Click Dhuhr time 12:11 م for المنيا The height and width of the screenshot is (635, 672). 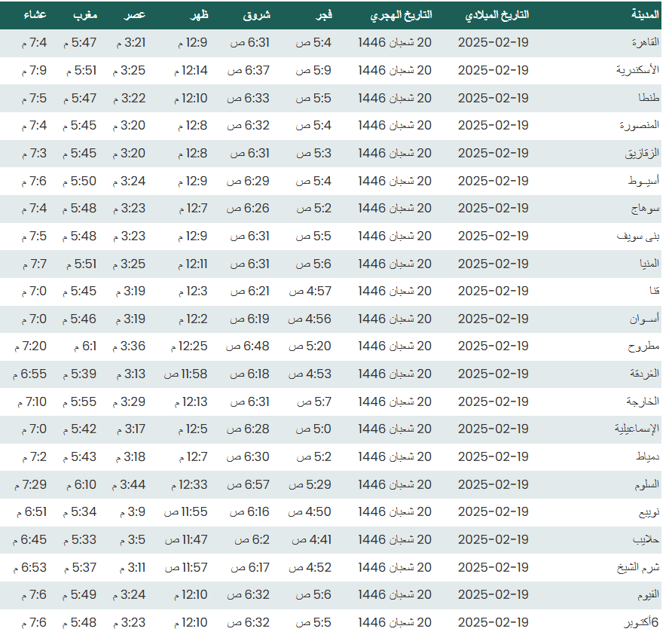[193, 264]
